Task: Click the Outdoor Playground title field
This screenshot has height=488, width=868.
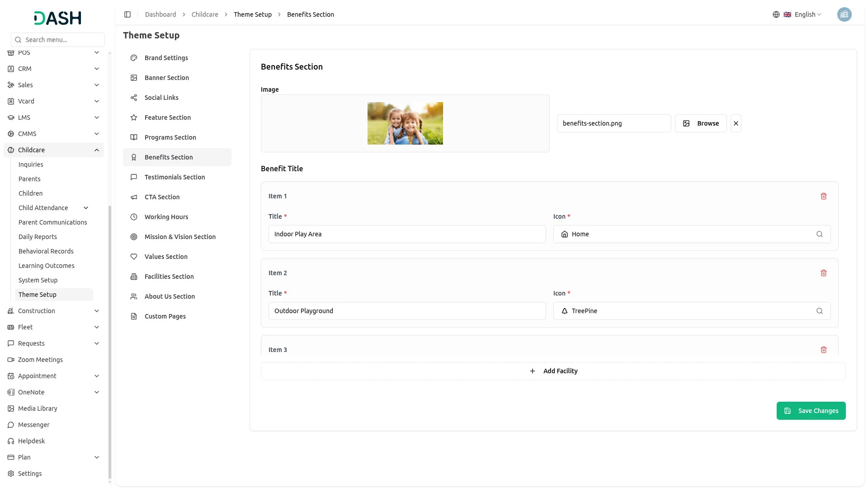Action: (407, 311)
